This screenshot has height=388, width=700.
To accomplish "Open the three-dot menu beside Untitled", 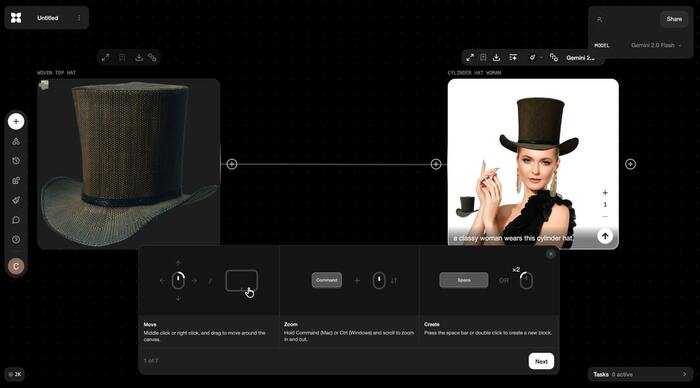I will 79,18.
